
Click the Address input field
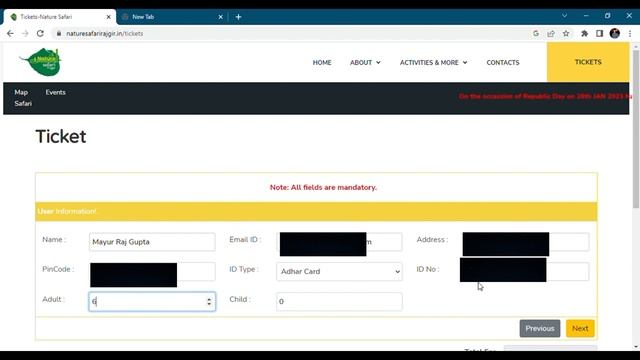coord(526,242)
